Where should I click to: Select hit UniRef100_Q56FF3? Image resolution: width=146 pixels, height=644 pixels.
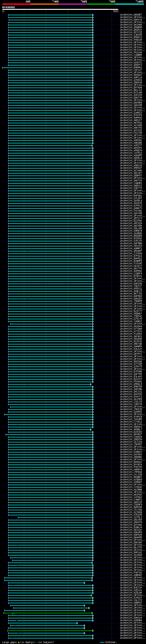[131, 65]
